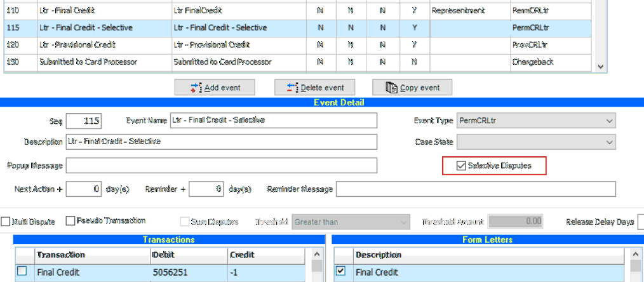This screenshot has height=282, width=644.
Task: Click the Seq number input field
Action: (x=83, y=121)
